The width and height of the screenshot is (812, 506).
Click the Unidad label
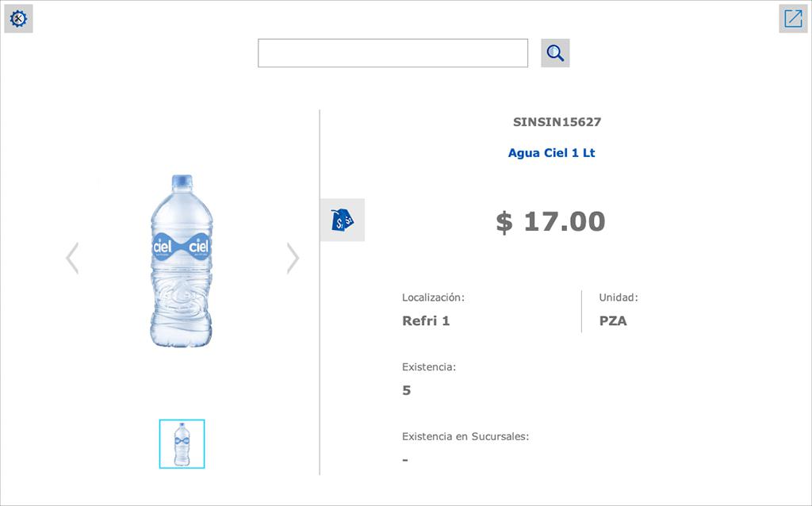[x=619, y=297]
